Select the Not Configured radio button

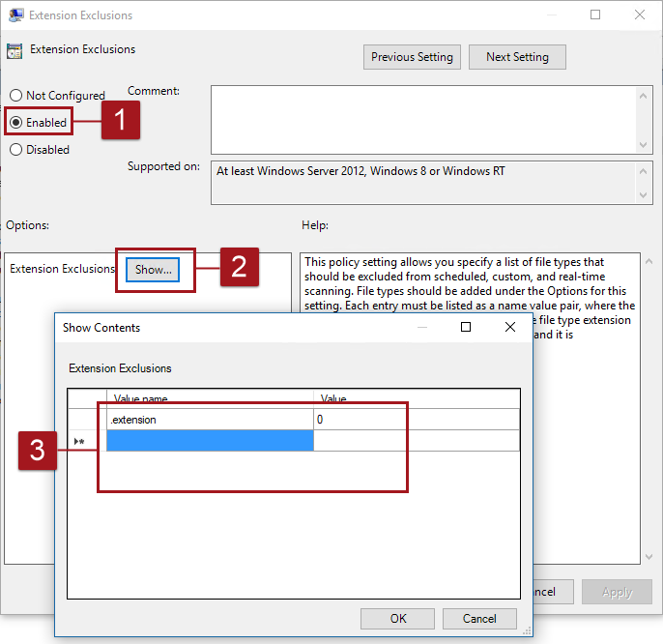click(x=15, y=96)
